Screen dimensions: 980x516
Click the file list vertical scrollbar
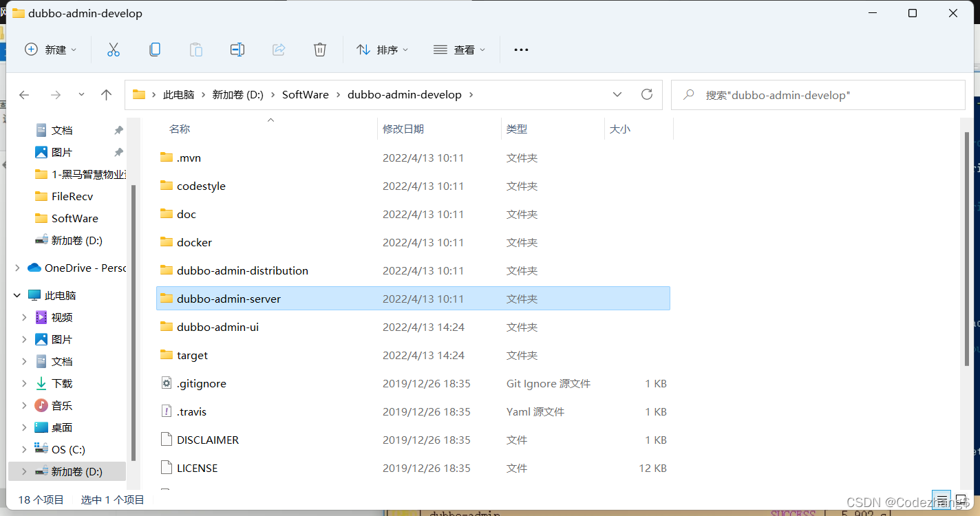967,249
